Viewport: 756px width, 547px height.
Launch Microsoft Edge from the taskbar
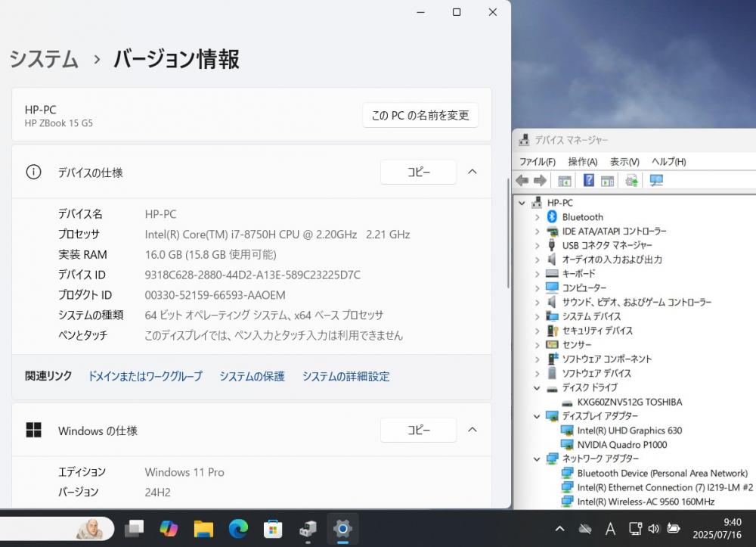[x=238, y=529]
